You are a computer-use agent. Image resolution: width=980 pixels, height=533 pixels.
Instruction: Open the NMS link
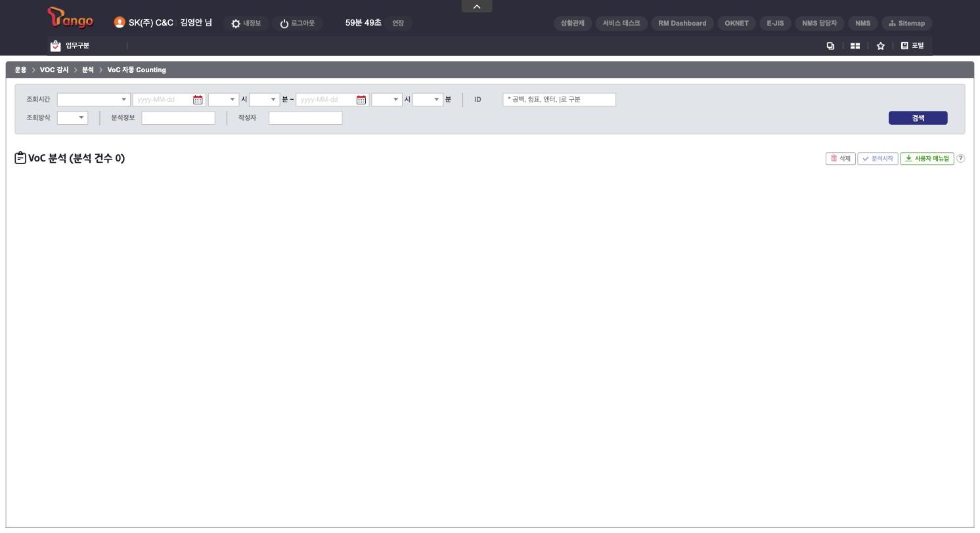[862, 24]
